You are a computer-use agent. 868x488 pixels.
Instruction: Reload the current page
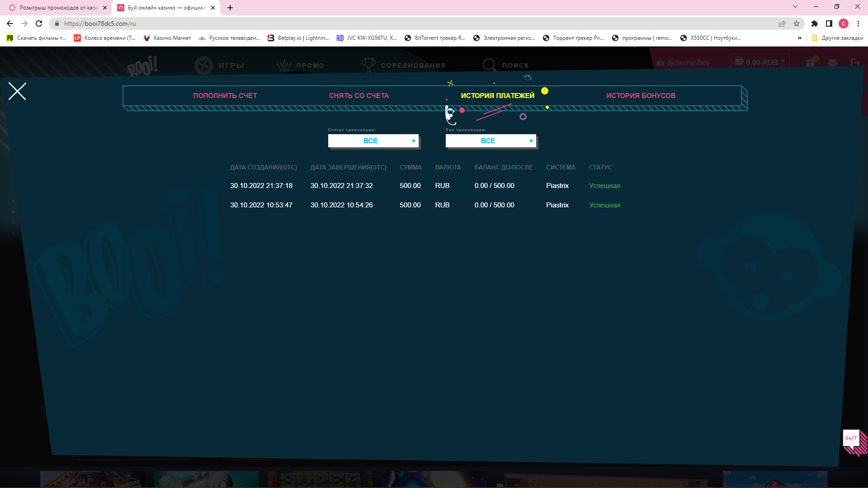coord(39,23)
